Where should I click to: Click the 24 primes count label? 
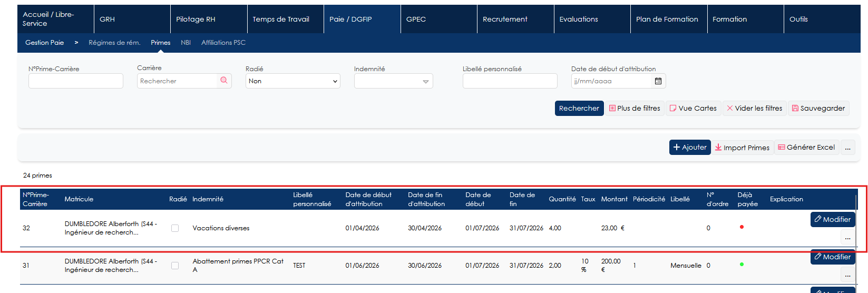(x=37, y=175)
